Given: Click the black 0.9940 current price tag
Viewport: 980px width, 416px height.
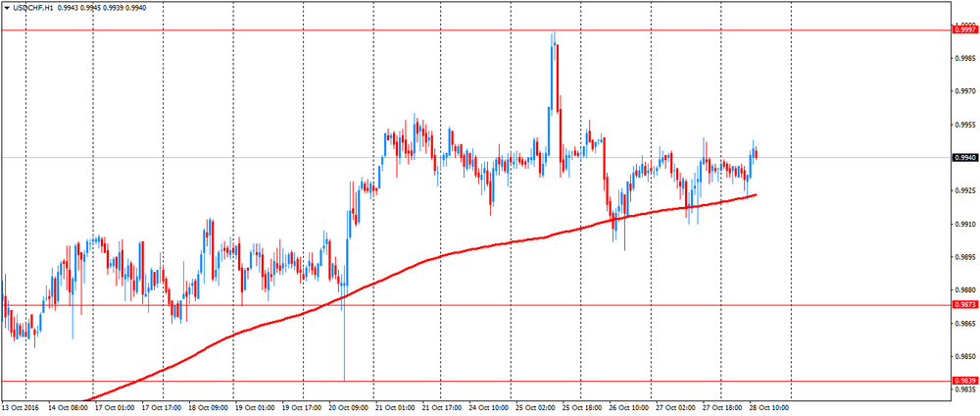Looking at the screenshot, I should 963,158.
